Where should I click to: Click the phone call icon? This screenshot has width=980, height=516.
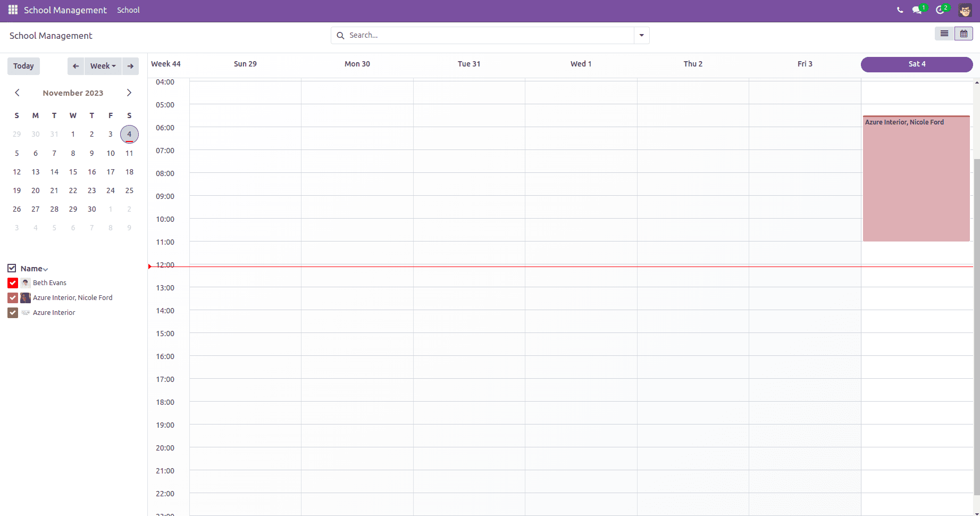pos(900,10)
